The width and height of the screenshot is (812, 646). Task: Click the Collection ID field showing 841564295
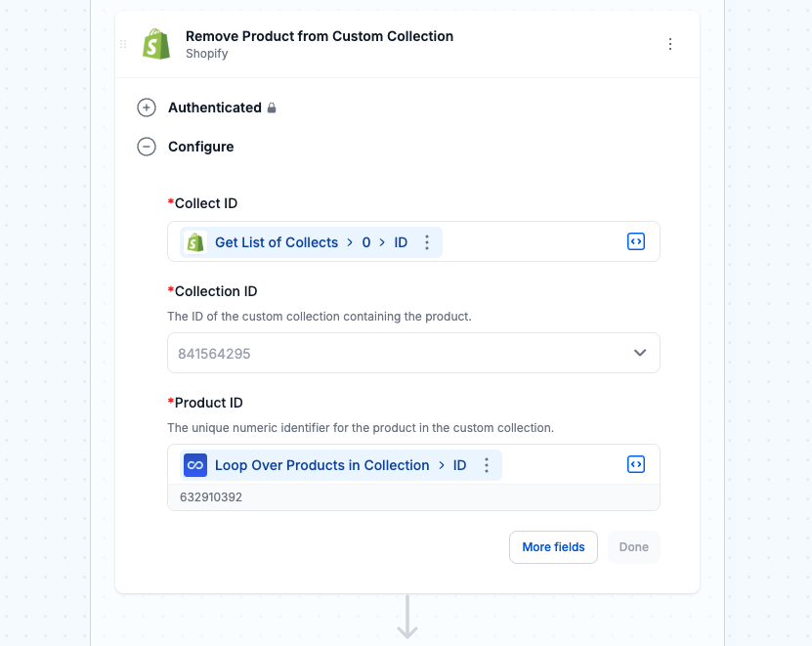413,353
